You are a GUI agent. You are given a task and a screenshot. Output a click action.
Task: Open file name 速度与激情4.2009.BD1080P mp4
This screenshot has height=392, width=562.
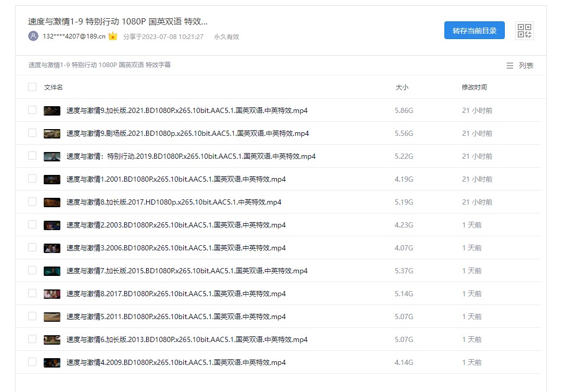click(176, 363)
